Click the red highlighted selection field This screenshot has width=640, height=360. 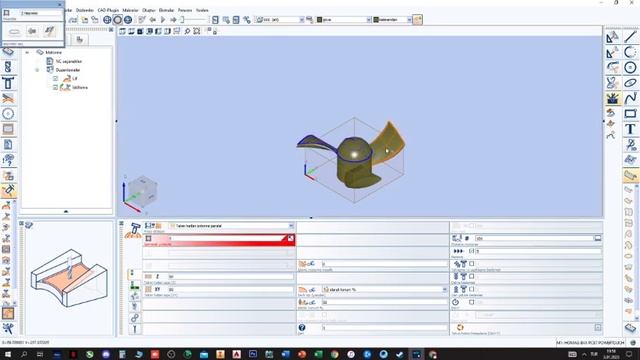point(219,240)
